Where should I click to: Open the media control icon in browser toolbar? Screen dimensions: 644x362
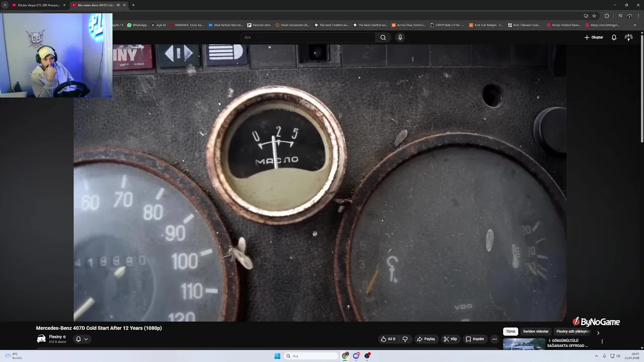620,16
